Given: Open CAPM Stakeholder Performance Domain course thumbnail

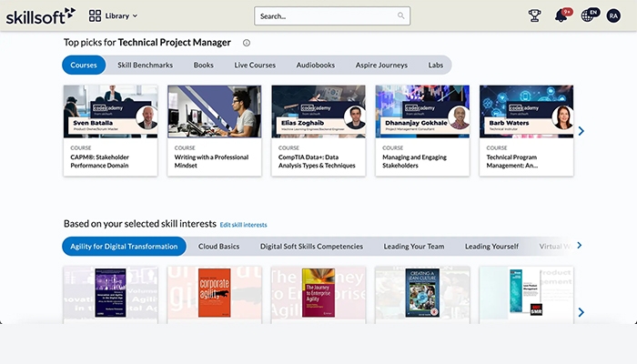Looking at the screenshot, I should [110, 112].
